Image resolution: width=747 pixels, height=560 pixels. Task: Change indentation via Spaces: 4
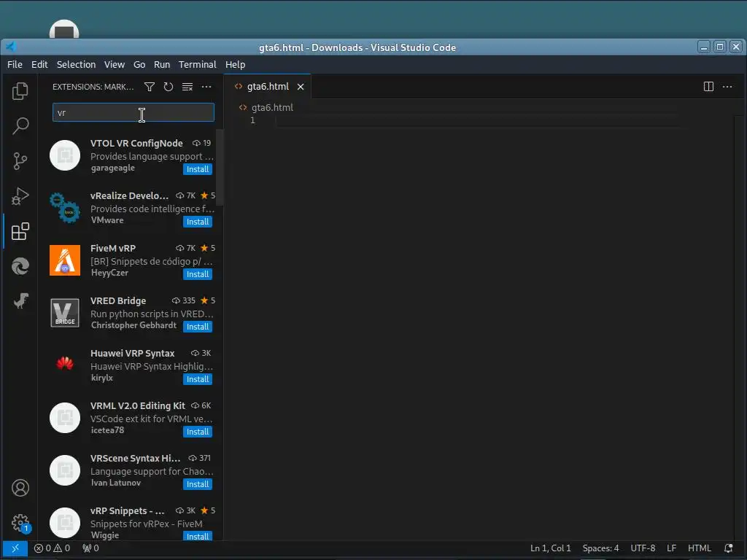coord(601,548)
